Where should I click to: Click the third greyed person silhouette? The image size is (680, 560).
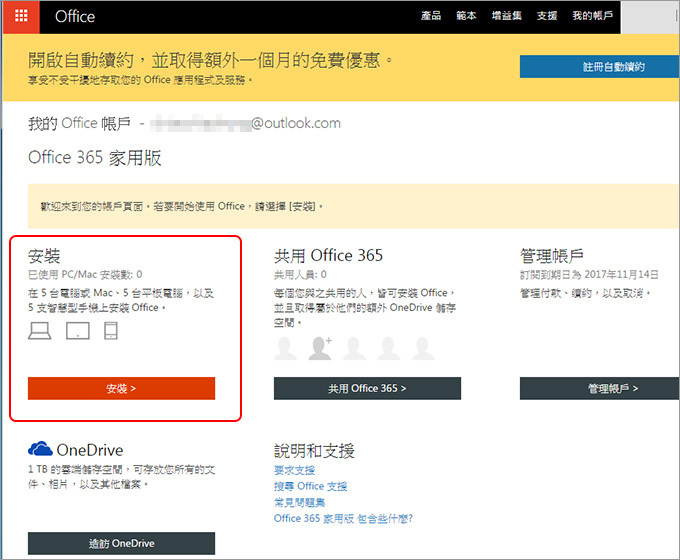click(x=354, y=348)
